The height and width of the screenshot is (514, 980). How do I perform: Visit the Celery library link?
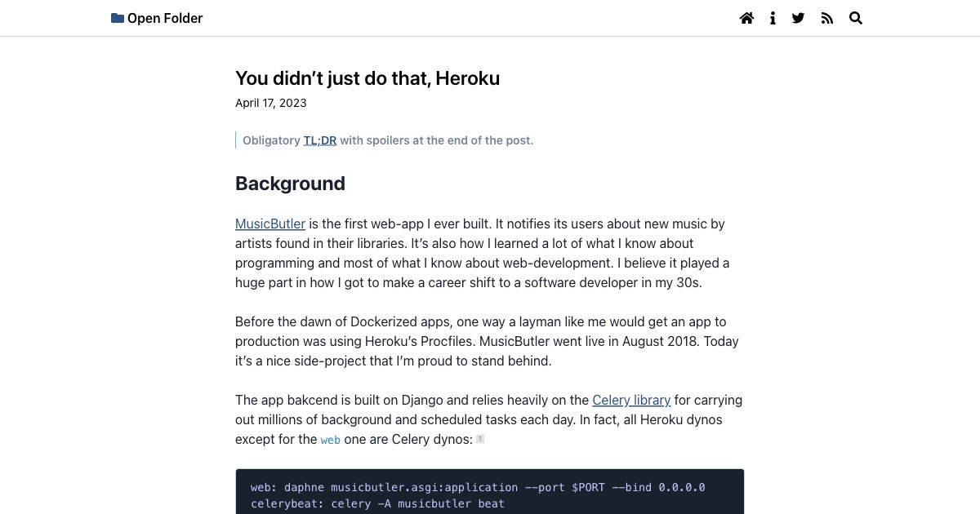(x=631, y=400)
